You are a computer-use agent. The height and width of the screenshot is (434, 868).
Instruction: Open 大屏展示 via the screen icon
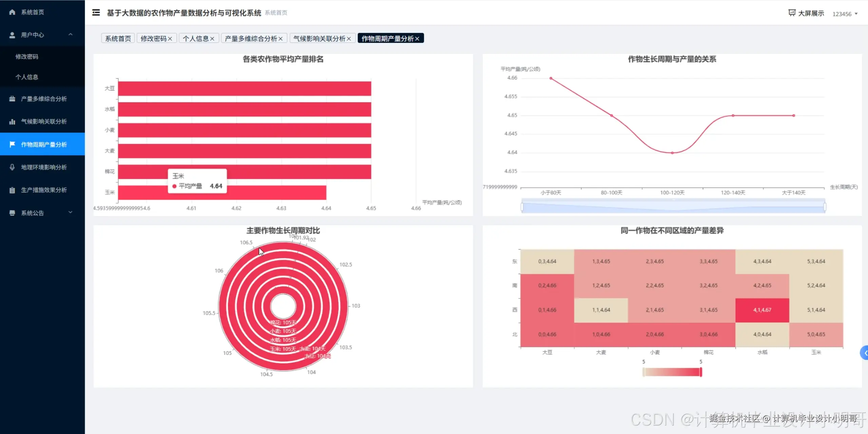click(791, 12)
